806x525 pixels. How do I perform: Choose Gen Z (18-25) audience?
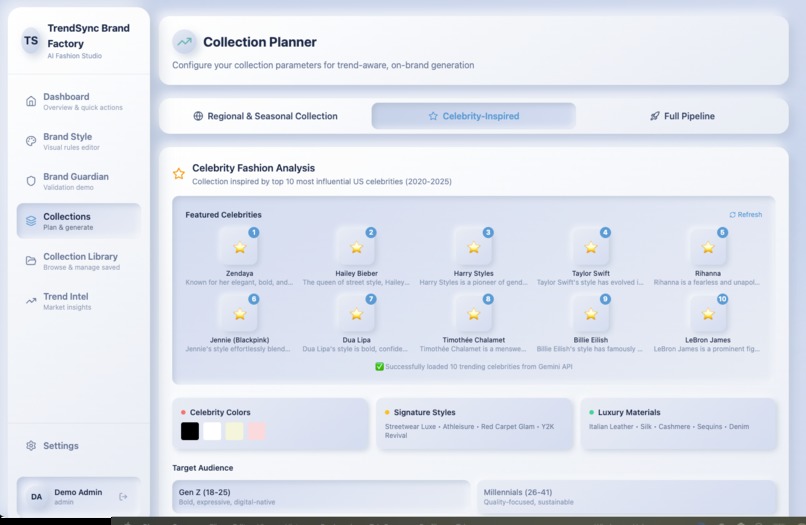coord(321,497)
